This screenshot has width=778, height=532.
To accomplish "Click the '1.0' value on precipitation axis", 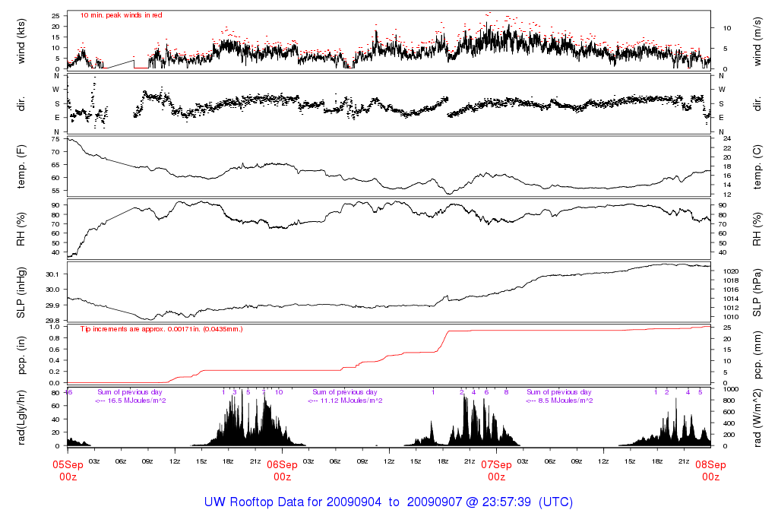I will click(55, 327).
